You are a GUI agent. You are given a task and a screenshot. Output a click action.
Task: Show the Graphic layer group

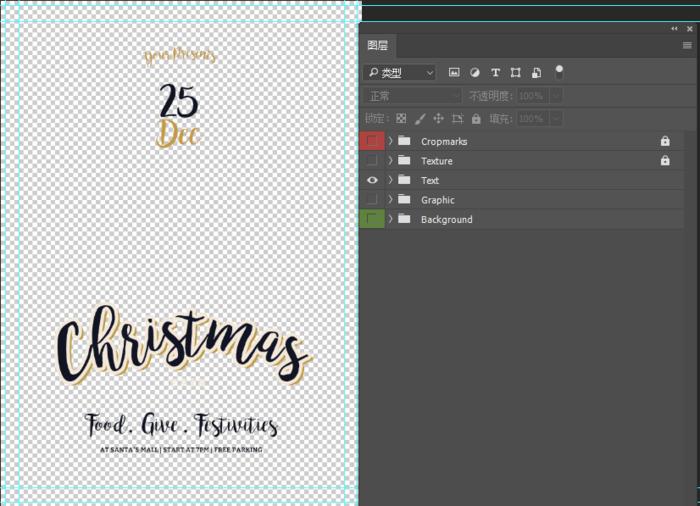click(372, 200)
